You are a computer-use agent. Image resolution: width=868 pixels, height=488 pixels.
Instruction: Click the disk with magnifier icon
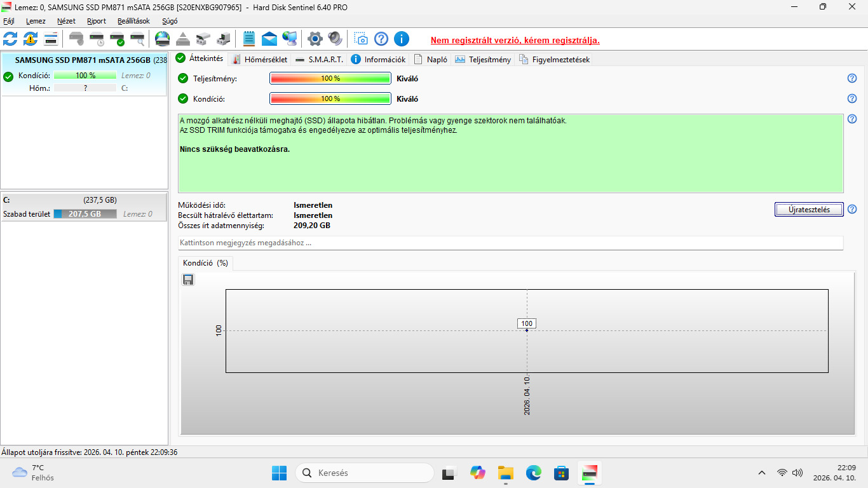pyautogui.click(x=137, y=39)
